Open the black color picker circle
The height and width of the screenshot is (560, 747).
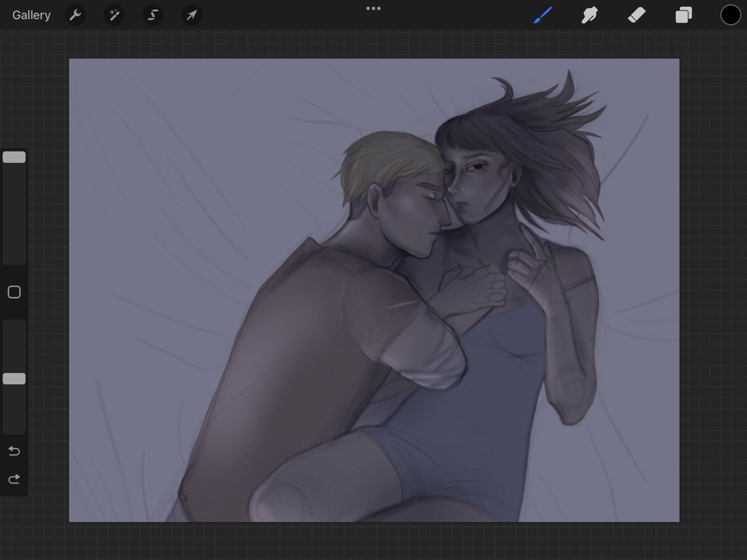click(x=731, y=15)
